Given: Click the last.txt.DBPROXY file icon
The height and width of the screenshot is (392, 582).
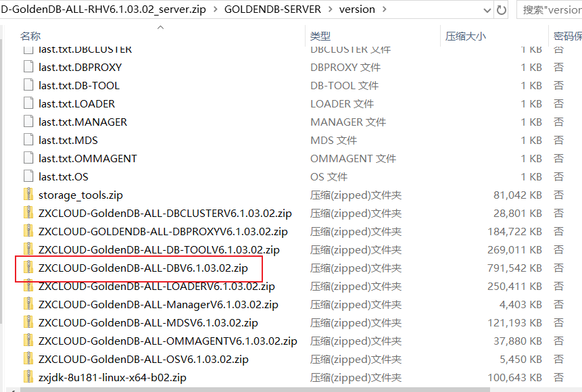Looking at the screenshot, I should point(28,67).
